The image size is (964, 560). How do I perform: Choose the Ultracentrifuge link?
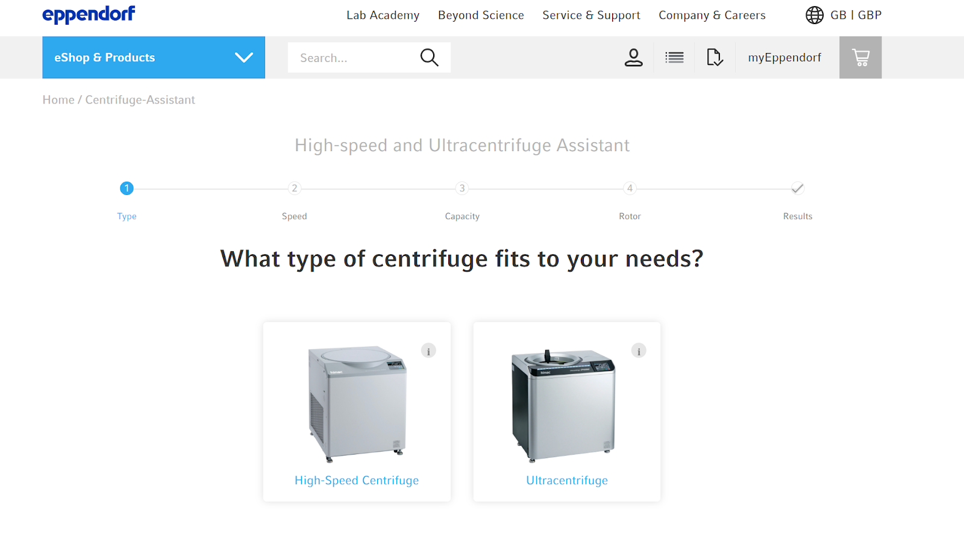point(567,481)
